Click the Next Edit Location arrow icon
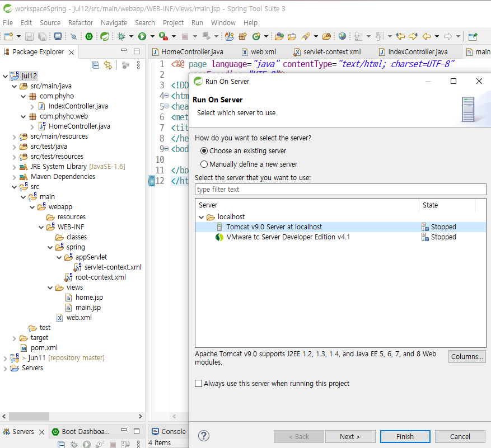491x448 pixels. pyautogui.click(x=413, y=36)
